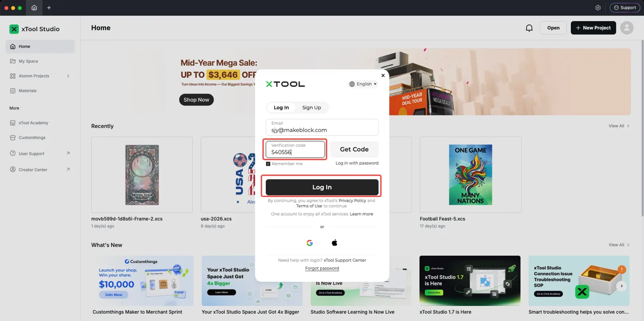This screenshot has width=644, height=321.
Task: Select Home in the sidebar
Action: click(x=40, y=46)
